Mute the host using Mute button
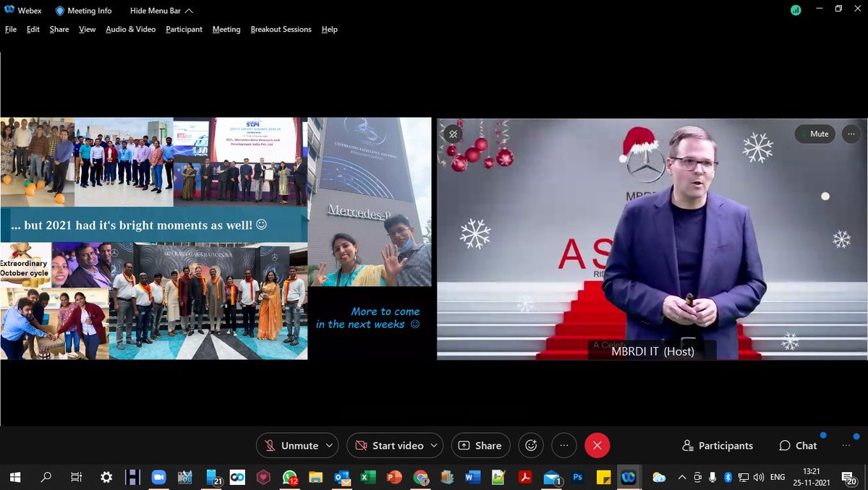The image size is (868, 490). (x=815, y=134)
